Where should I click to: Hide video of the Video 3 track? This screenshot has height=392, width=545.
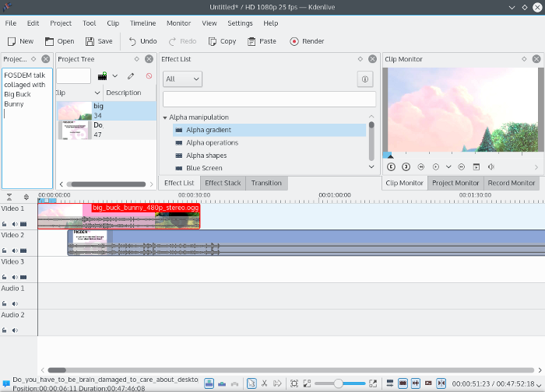(23, 277)
